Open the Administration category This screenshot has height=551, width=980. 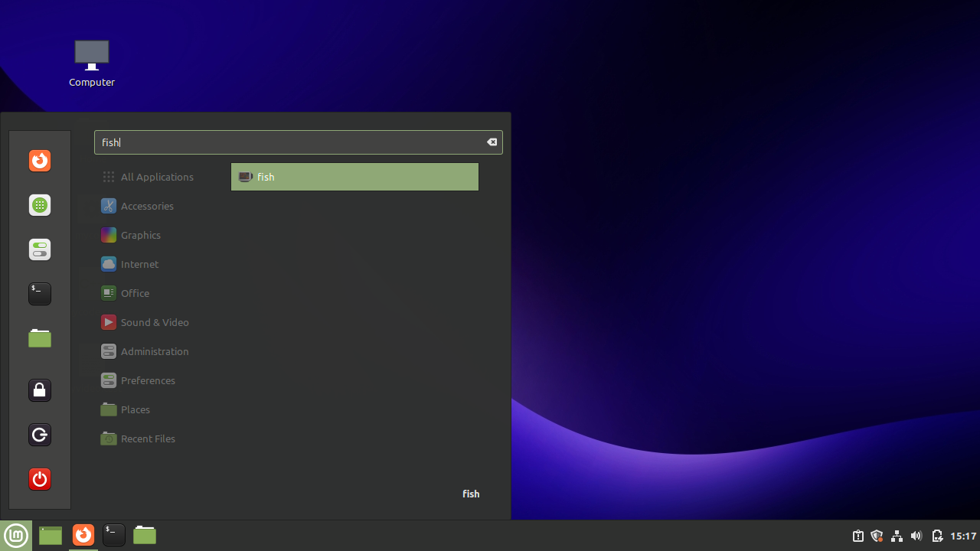(x=145, y=351)
